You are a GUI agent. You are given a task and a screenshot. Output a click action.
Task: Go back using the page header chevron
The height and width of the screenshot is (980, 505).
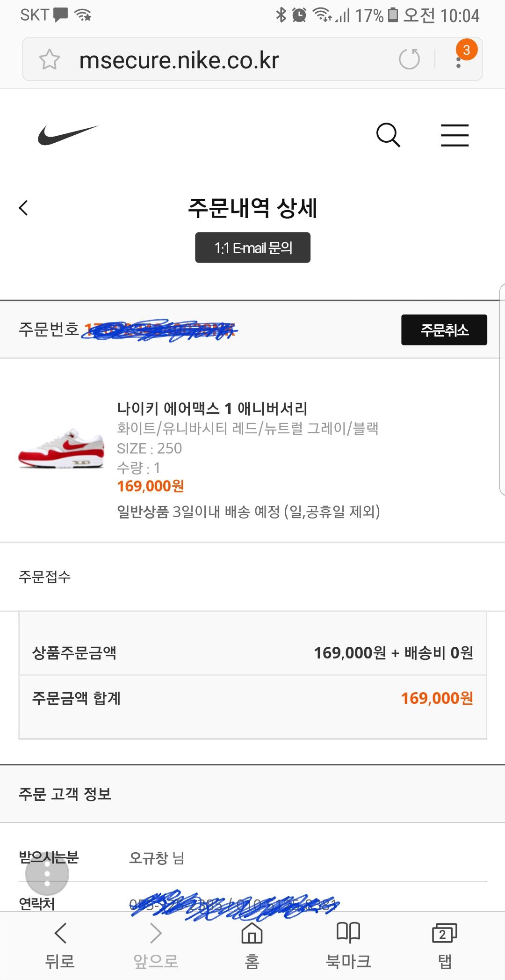coord(23,208)
